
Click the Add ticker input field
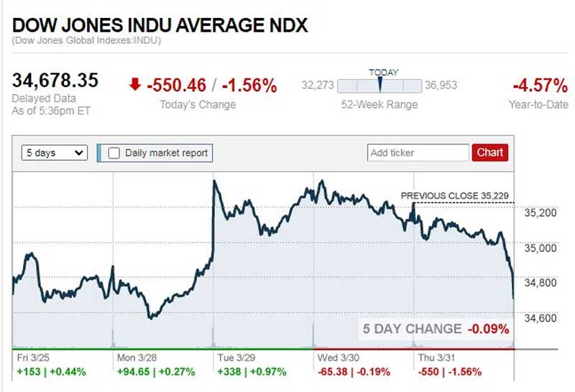coord(418,153)
